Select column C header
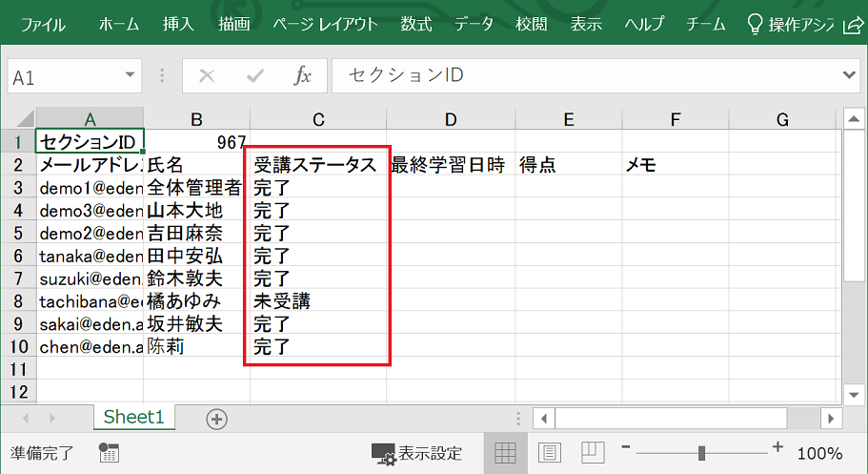This screenshot has width=868, height=474. (318, 118)
